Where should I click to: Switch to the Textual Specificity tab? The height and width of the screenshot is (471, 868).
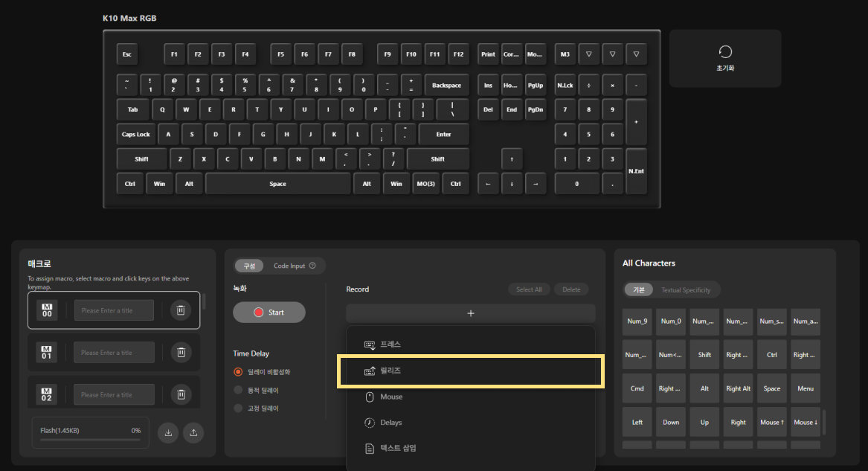click(686, 290)
